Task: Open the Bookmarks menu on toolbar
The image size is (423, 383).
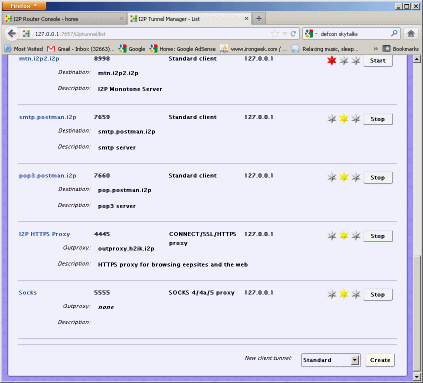Action: coord(400,49)
